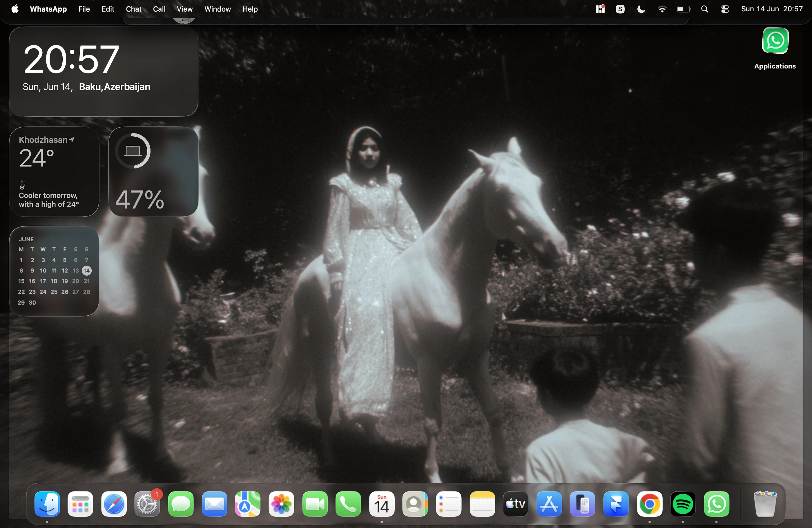Toggle Focus moon icon in menu bar

(x=641, y=9)
